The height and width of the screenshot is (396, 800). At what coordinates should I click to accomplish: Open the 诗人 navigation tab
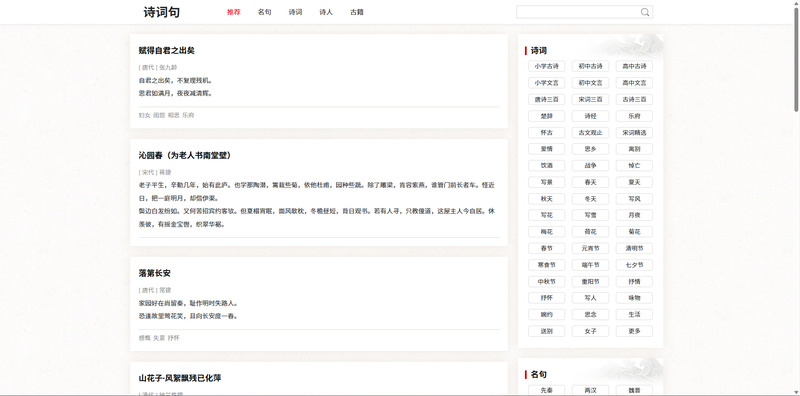point(326,12)
